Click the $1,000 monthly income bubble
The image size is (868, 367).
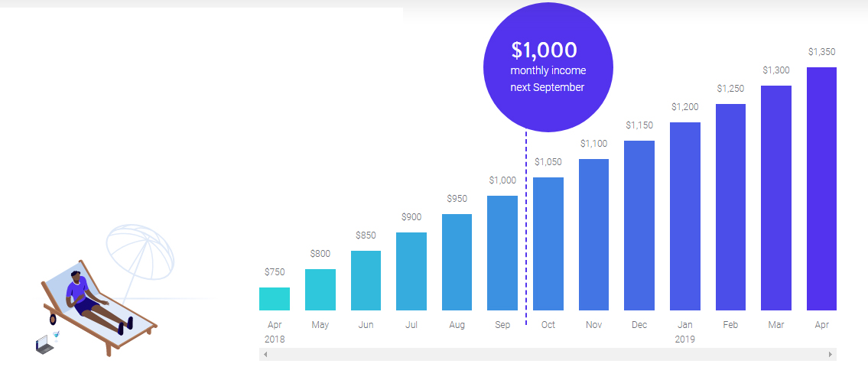pos(548,68)
